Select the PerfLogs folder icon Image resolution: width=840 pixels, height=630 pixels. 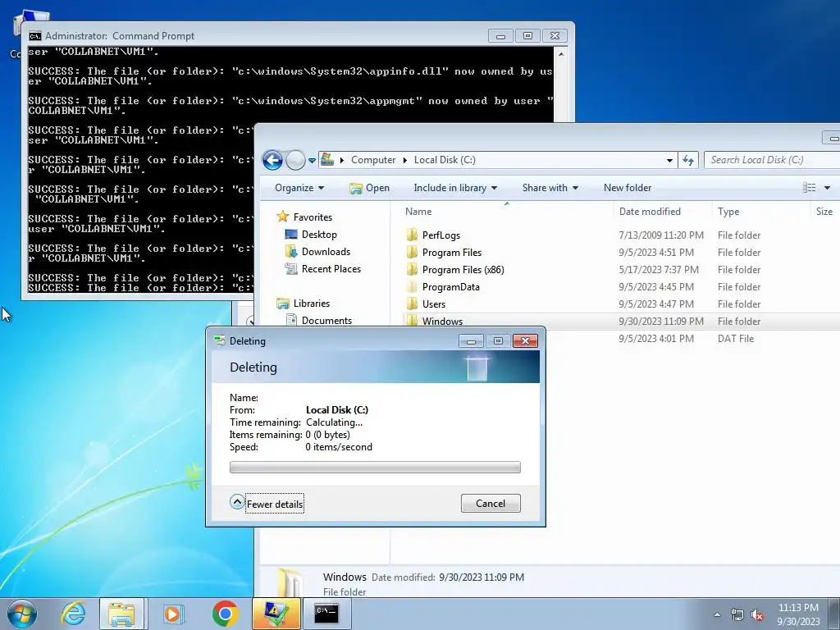coord(412,235)
